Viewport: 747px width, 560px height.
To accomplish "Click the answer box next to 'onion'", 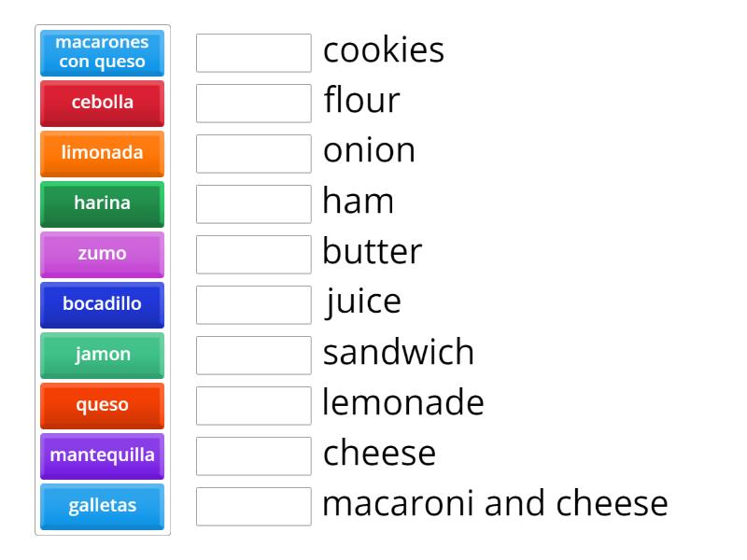I will (x=253, y=154).
